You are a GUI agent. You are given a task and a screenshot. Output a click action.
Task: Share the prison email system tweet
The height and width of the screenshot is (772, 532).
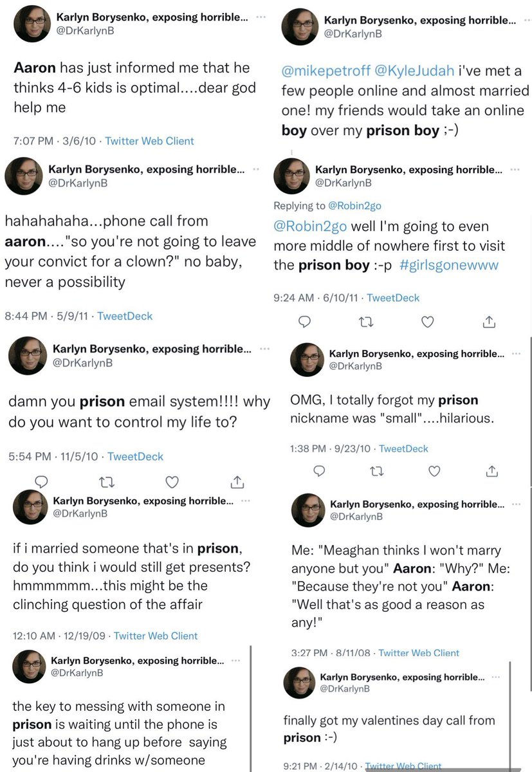[237, 481]
